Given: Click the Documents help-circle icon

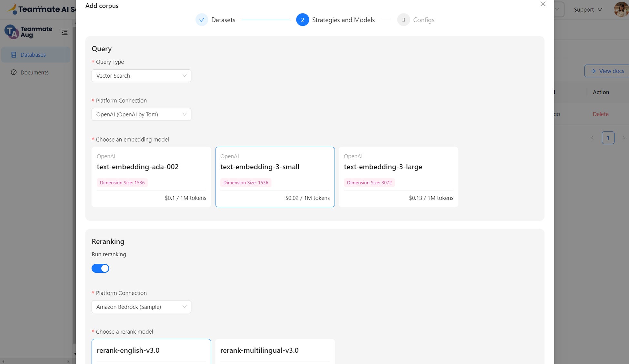Looking at the screenshot, I should (x=14, y=72).
